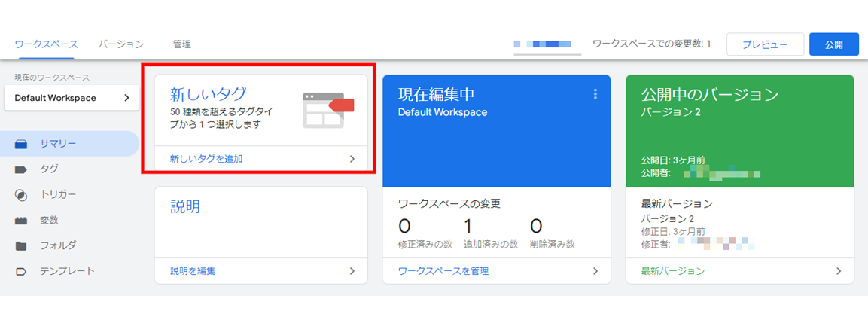The width and height of the screenshot is (868, 326).
Task: Click chevron next to 最新バージョン
Action: click(839, 271)
